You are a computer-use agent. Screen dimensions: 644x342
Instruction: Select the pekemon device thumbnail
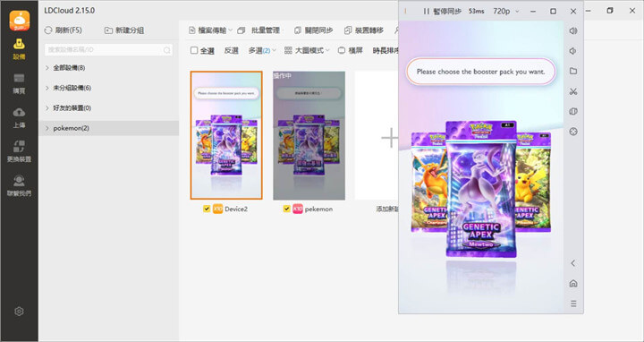click(309, 135)
